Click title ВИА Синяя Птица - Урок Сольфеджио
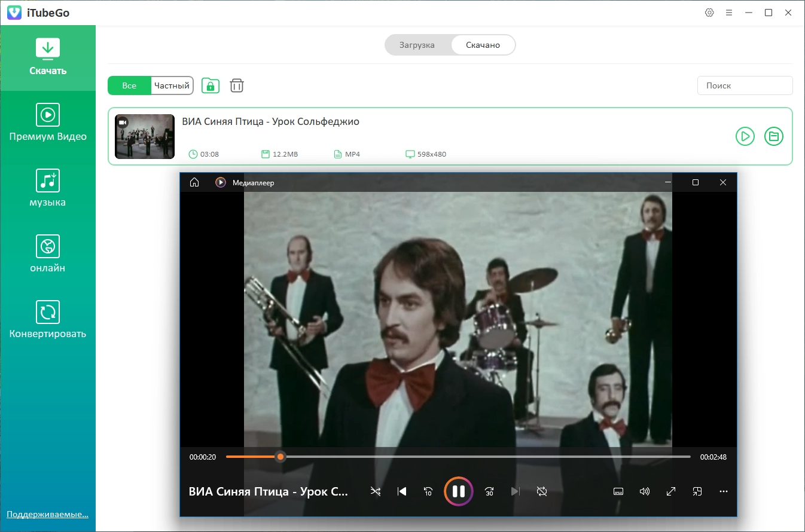The width and height of the screenshot is (805, 532). (x=270, y=121)
